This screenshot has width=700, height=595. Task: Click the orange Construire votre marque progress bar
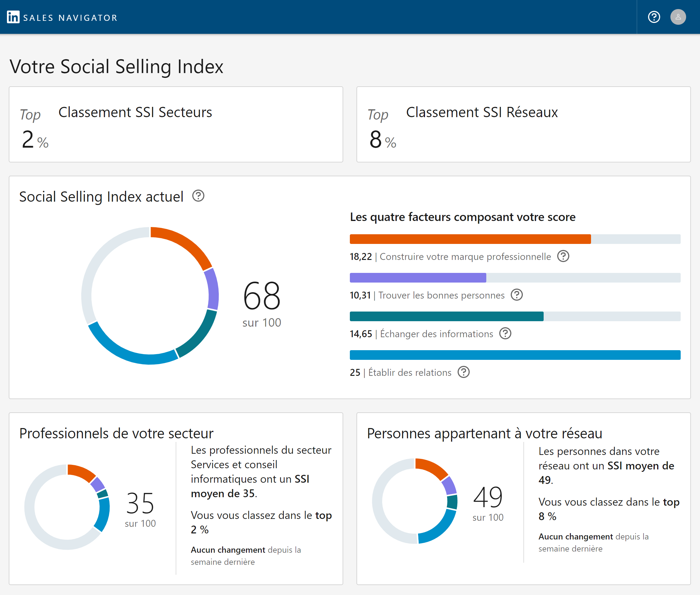470,239
